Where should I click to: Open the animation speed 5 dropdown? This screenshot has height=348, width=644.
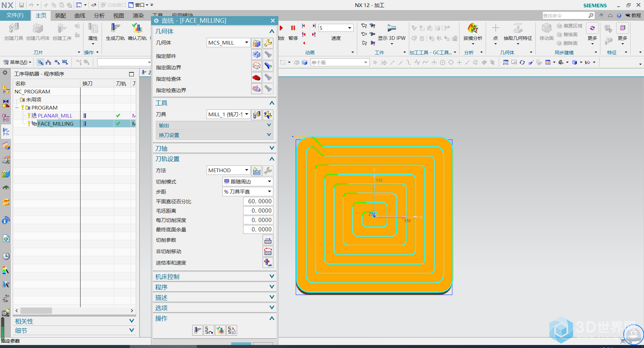coord(350,28)
